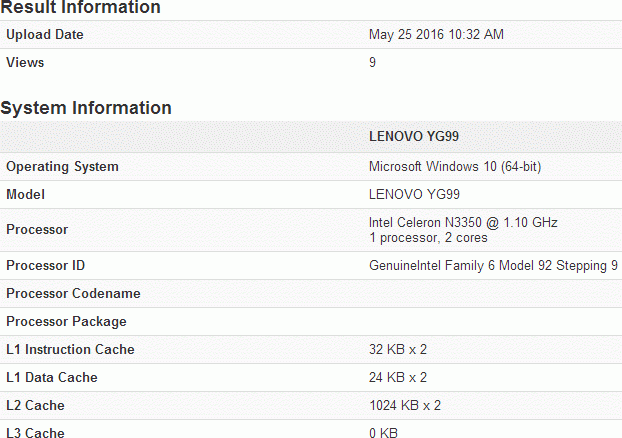Click the LENOVO YG99 column header
622x438 pixels.
coord(414,137)
